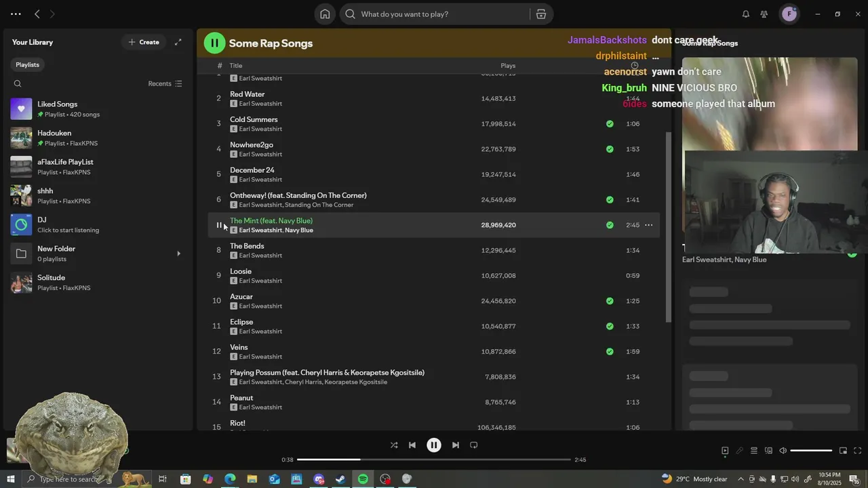The height and width of the screenshot is (488, 868).
Task: Toggle repeat in the player bar
Action: point(474,445)
